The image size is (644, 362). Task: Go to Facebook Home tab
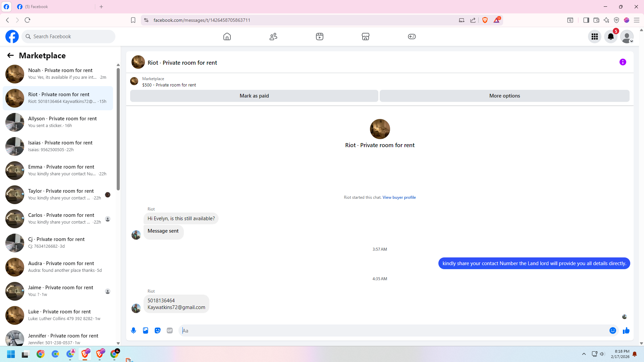(x=227, y=37)
